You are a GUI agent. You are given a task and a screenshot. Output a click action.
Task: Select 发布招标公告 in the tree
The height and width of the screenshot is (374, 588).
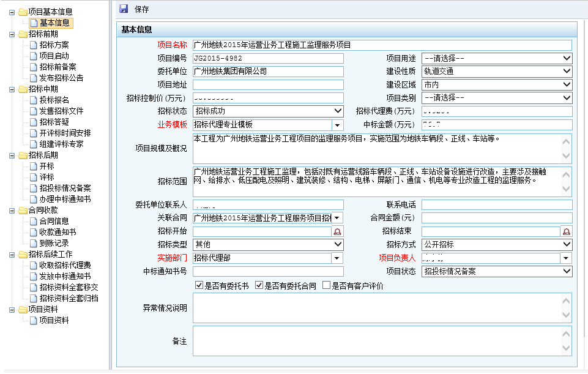pos(61,78)
